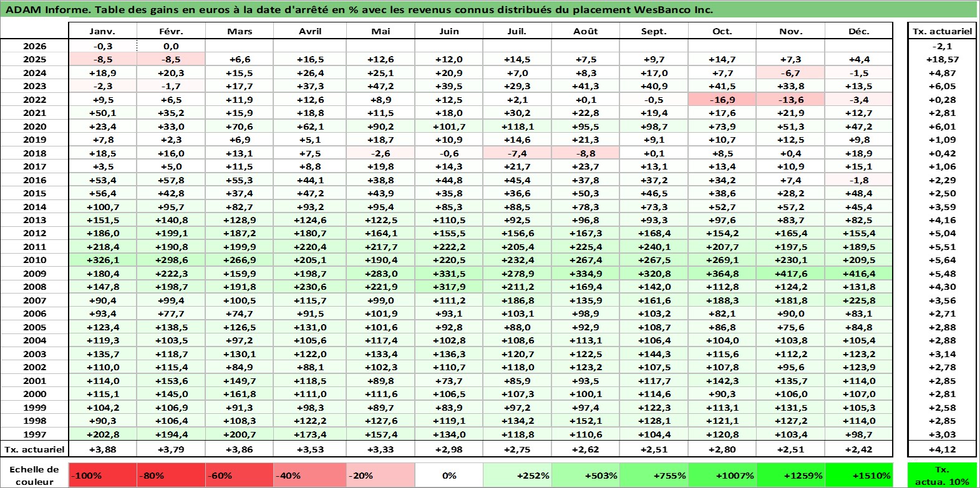980x488 pixels.
Task: Select the 2010 row label
Action: (34, 260)
